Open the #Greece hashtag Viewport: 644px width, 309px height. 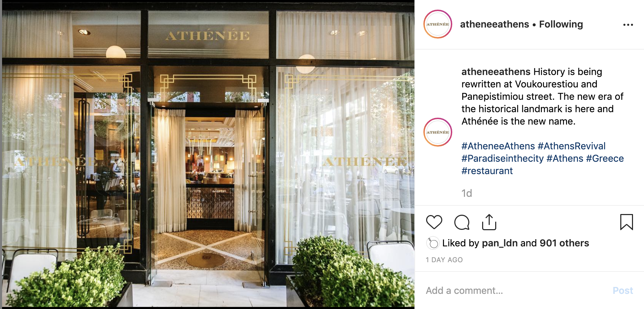(605, 158)
